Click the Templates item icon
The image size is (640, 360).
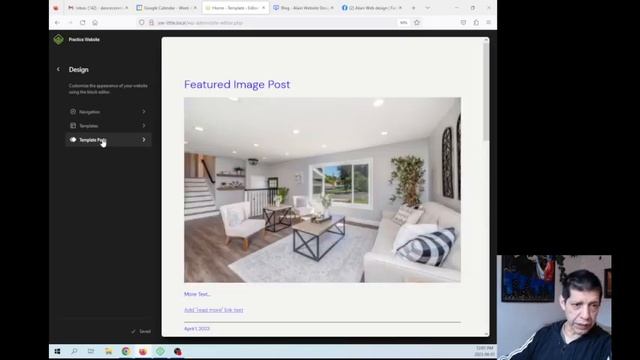point(73,126)
